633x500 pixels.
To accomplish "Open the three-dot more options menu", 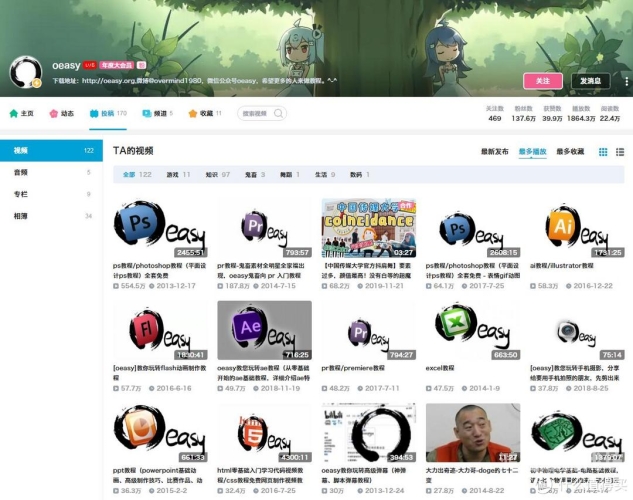I will click(626, 81).
